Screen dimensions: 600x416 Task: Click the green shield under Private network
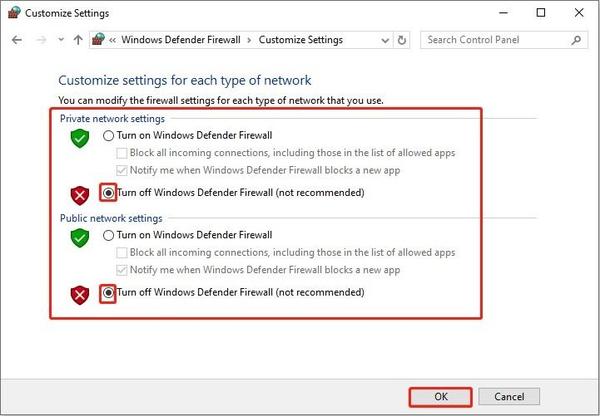[80, 139]
